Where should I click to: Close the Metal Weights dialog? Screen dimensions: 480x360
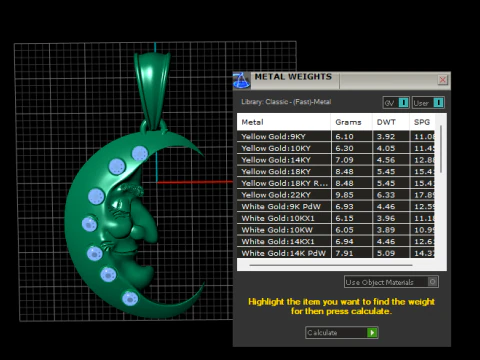443,80
